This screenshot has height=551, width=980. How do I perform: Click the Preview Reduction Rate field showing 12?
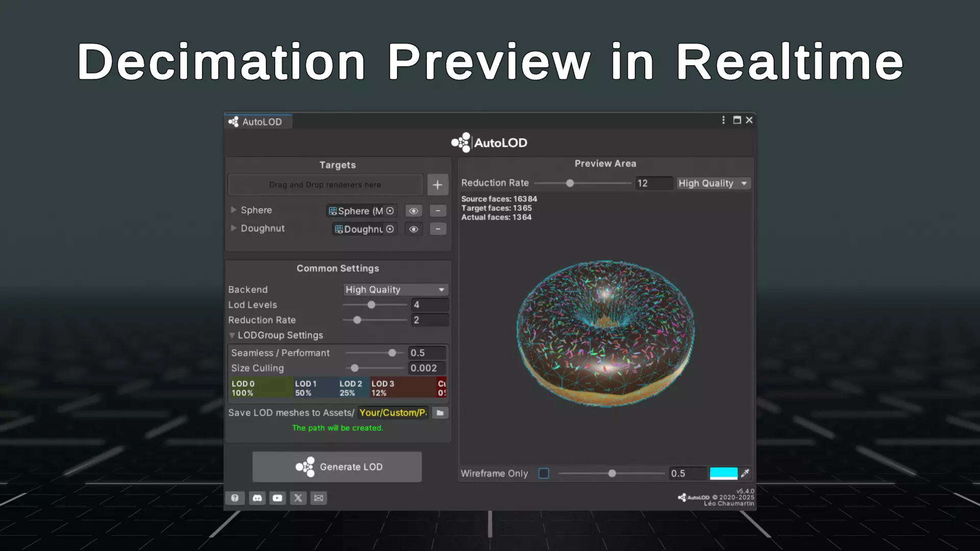[x=654, y=183]
